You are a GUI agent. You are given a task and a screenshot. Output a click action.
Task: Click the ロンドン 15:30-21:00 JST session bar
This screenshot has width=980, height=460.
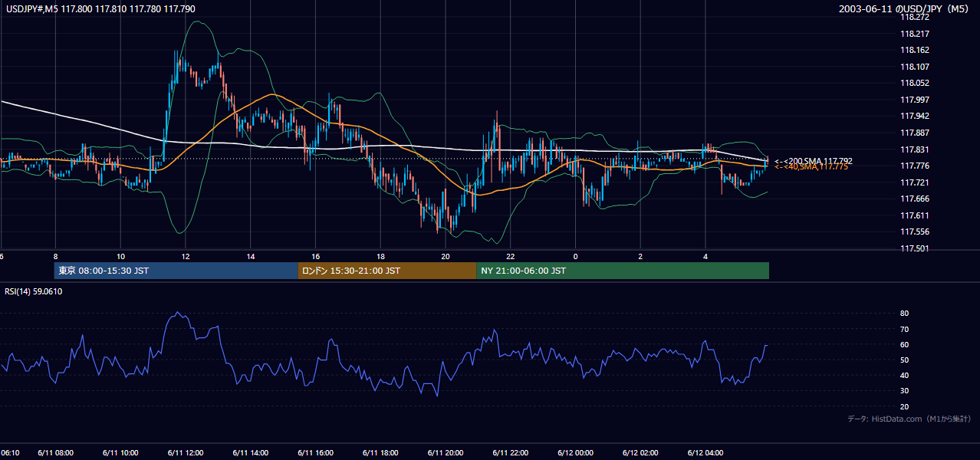coord(387,271)
